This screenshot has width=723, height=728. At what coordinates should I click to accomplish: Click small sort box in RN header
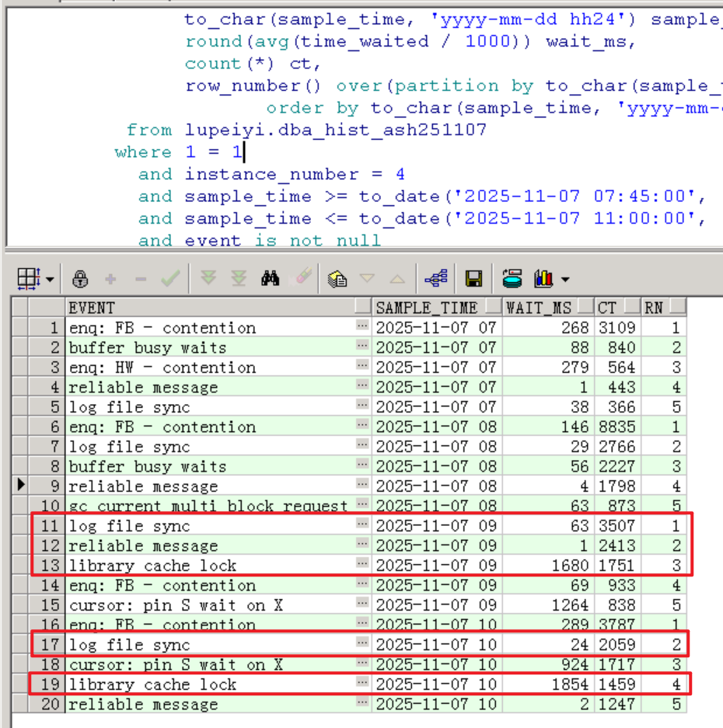[678, 306]
